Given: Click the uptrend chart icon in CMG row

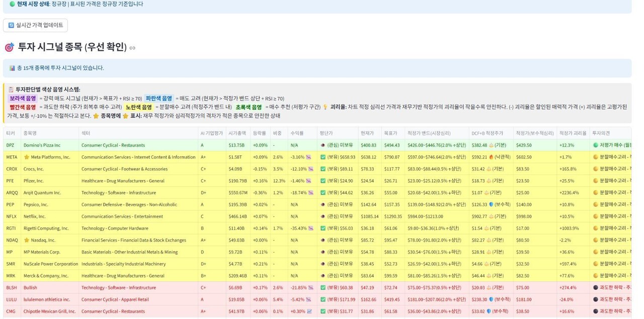Looking at the screenshot, I should [x=309, y=311].
